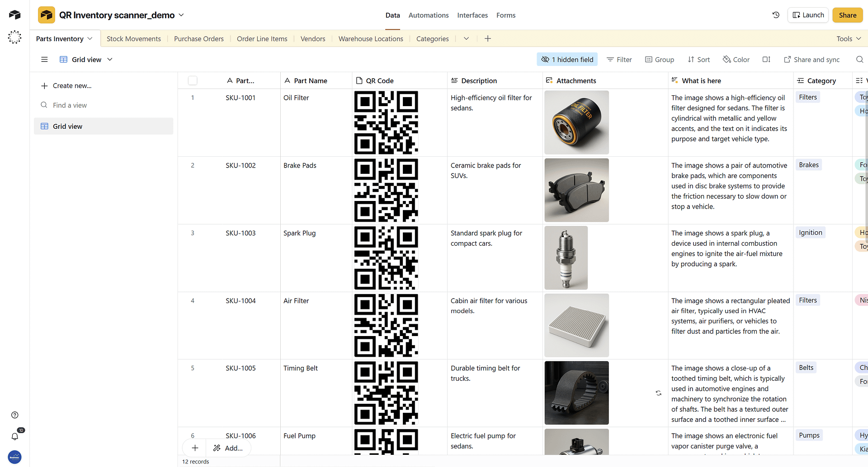Select all records with the header checkbox
Screen dimensions: 868x467
193,80
